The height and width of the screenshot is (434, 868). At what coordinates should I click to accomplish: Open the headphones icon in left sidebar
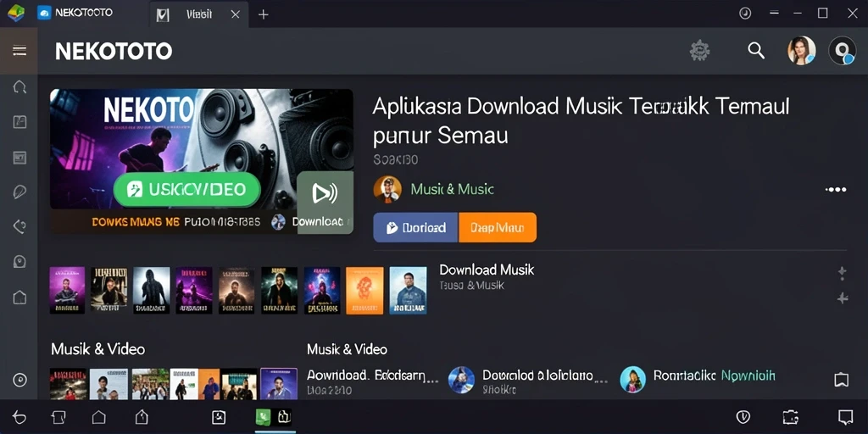[x=19, y=87]
